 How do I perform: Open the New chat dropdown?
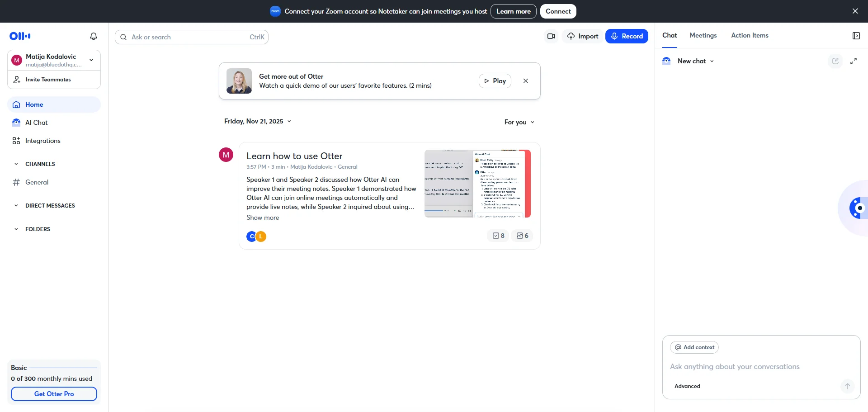[696, 61]
